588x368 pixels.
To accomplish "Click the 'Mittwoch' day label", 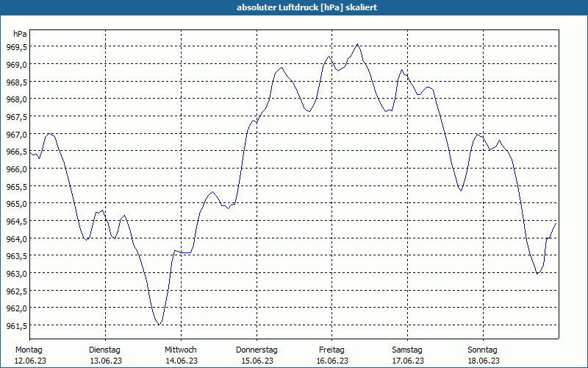I will pyautogui.click(x=180, y=350).
